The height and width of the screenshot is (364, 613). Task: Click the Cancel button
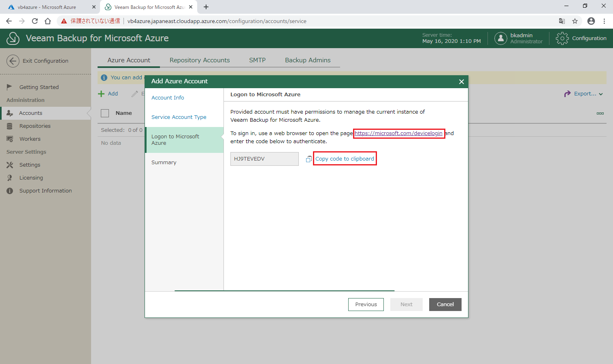(445, 305)
